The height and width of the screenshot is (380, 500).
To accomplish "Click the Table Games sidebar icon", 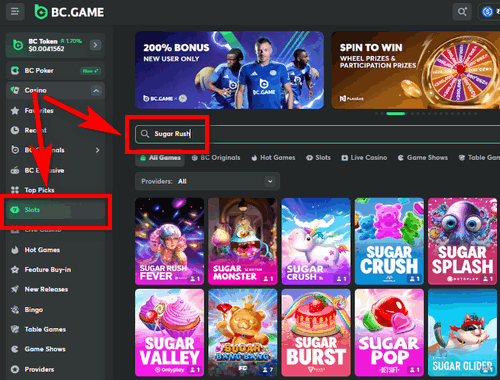I will point(15,329).
